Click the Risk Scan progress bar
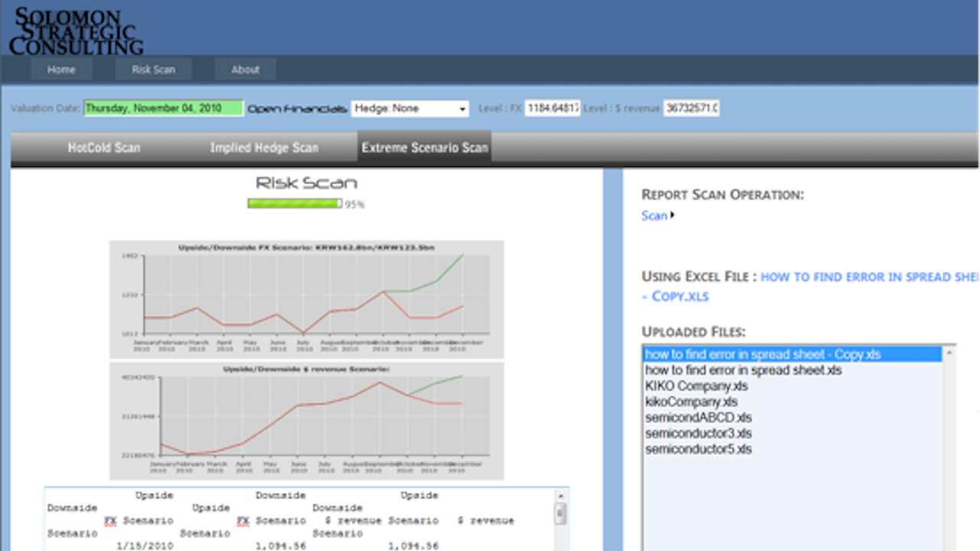980x551 pixels. coord(295,204)
